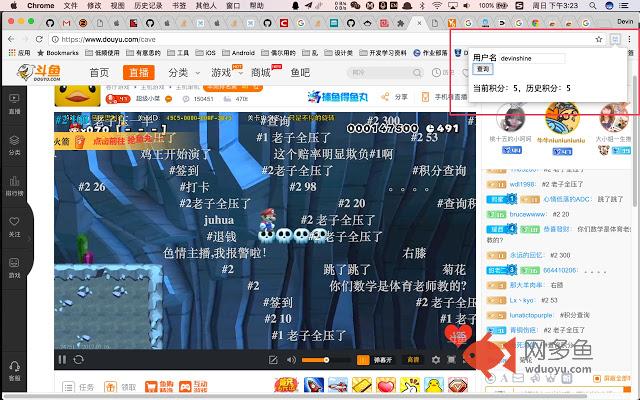The width and height of the screenshot is (640, 400).
Task: Click the Douyu logo
Action: (x=39, y=73)
